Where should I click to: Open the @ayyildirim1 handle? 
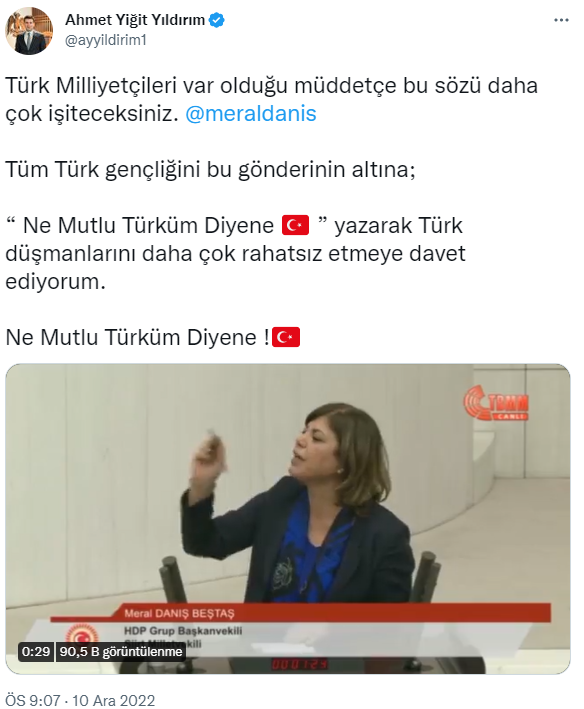(106, 40)
